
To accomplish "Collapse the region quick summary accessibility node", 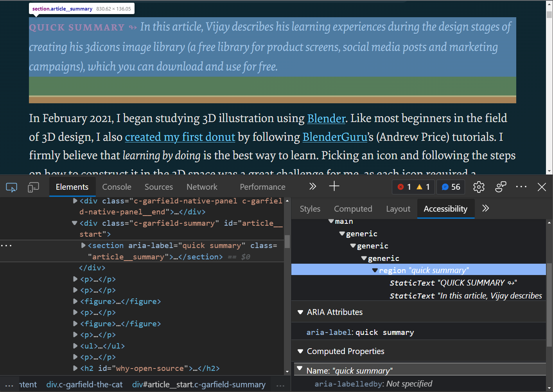I will (x=374, y=270).
